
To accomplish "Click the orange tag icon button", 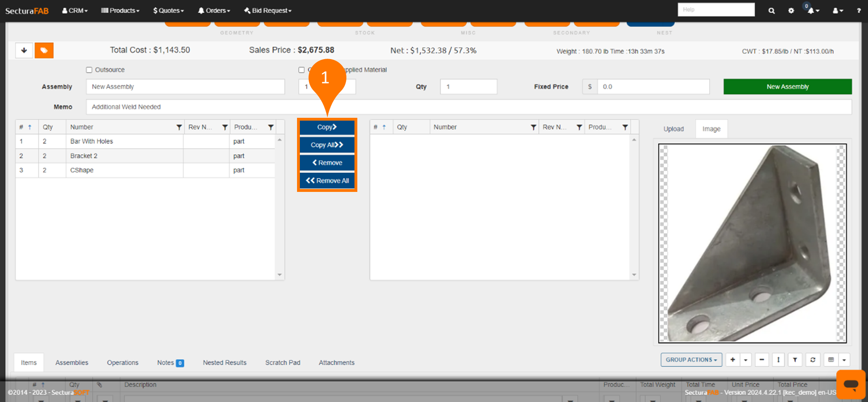I will (x=44, y=51).
